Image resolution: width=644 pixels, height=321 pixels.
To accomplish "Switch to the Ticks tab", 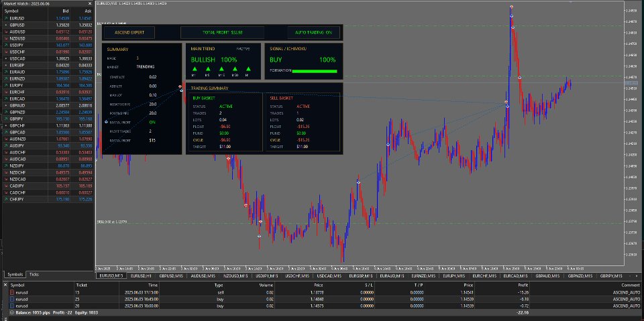I will (34, 274).
